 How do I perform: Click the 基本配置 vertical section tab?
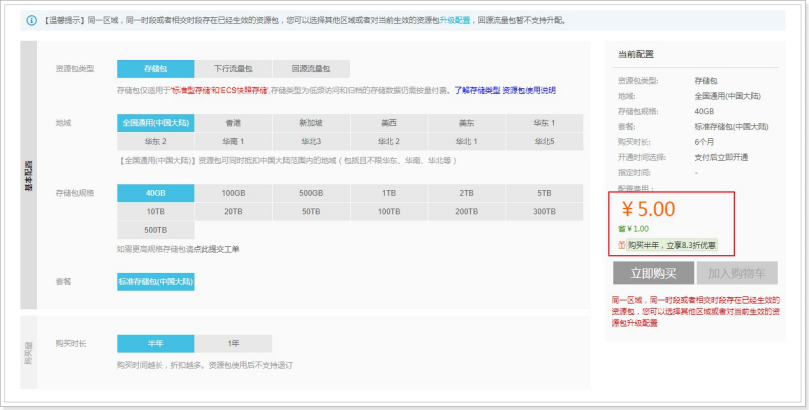pos(29,175)
